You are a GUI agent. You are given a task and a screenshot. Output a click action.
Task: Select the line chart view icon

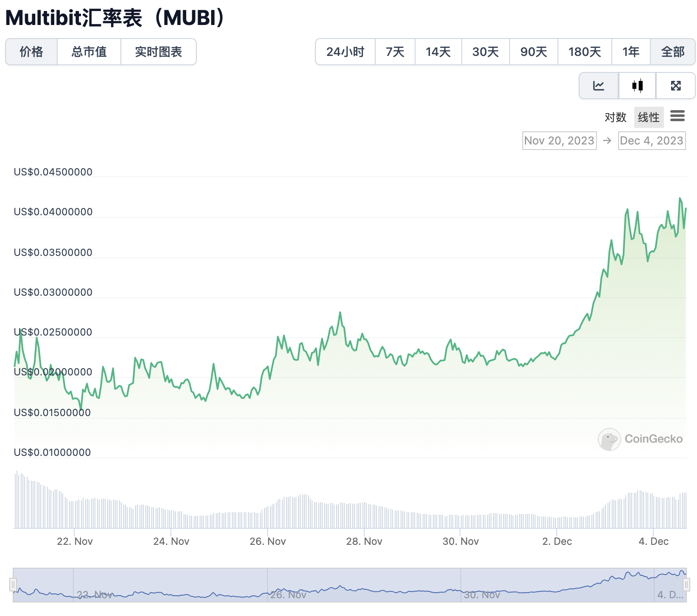tap(598, 86)
